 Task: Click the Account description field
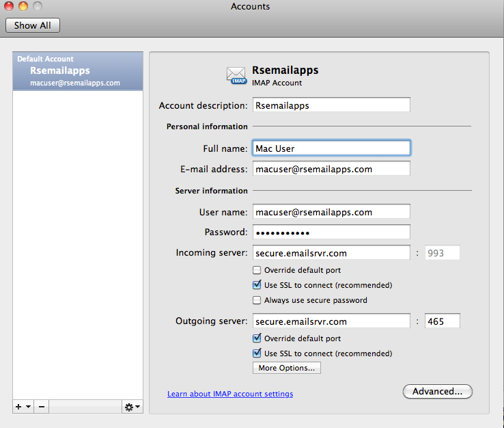pyautogui.click(x=331, y=105)
